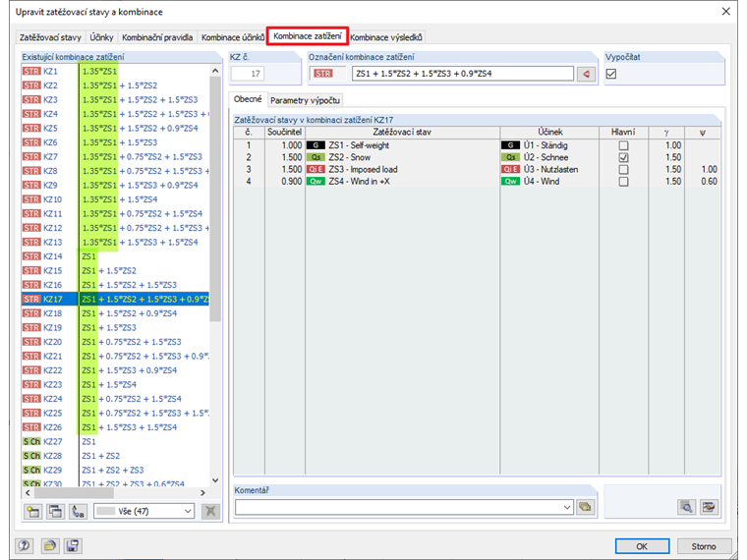The width and height of the screenshot is (747, 560).
Task: Delete selected combination with X icon
Action: [210, 512]
